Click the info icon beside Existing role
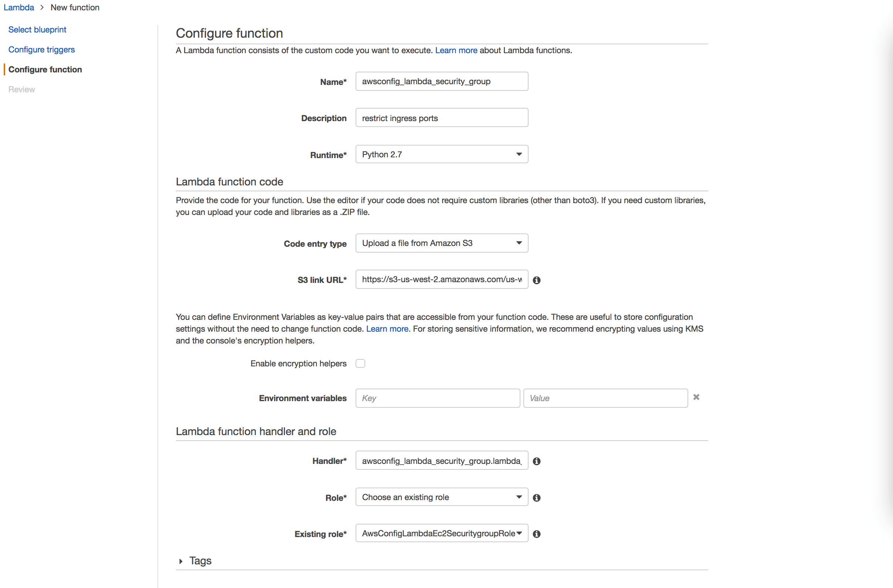 point(537,534)
